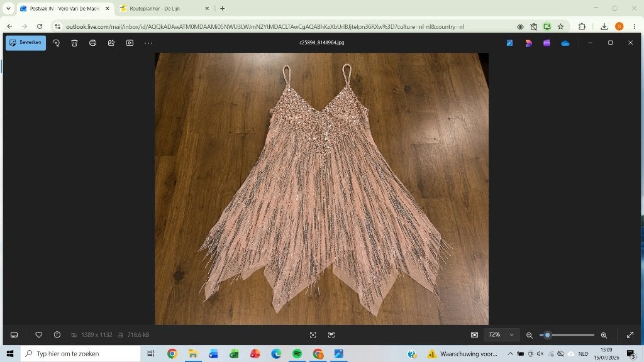
Task: Bookmark this page with star icon
Action: (560, 26)
